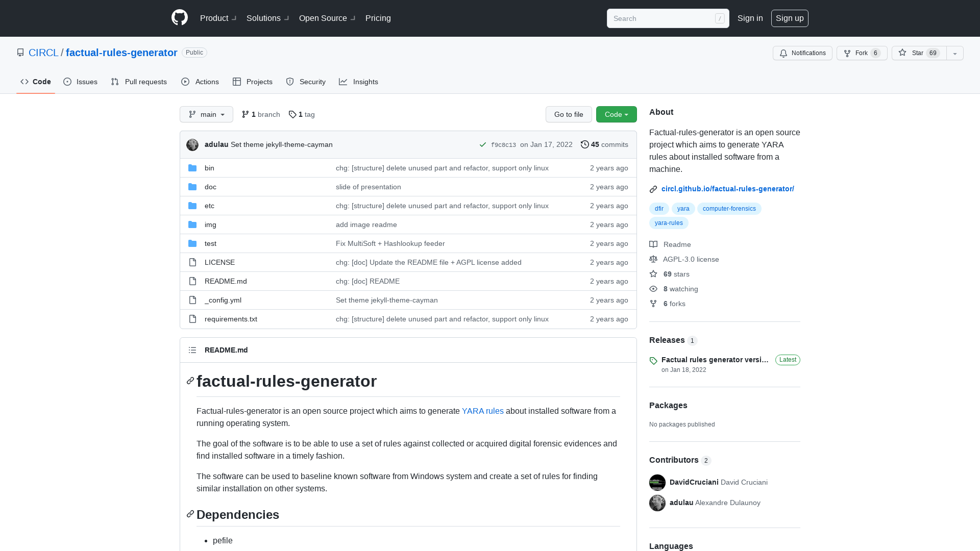Click the history clock icon by commits
This screenshot has width=980, height=551.
pos(585,144)
